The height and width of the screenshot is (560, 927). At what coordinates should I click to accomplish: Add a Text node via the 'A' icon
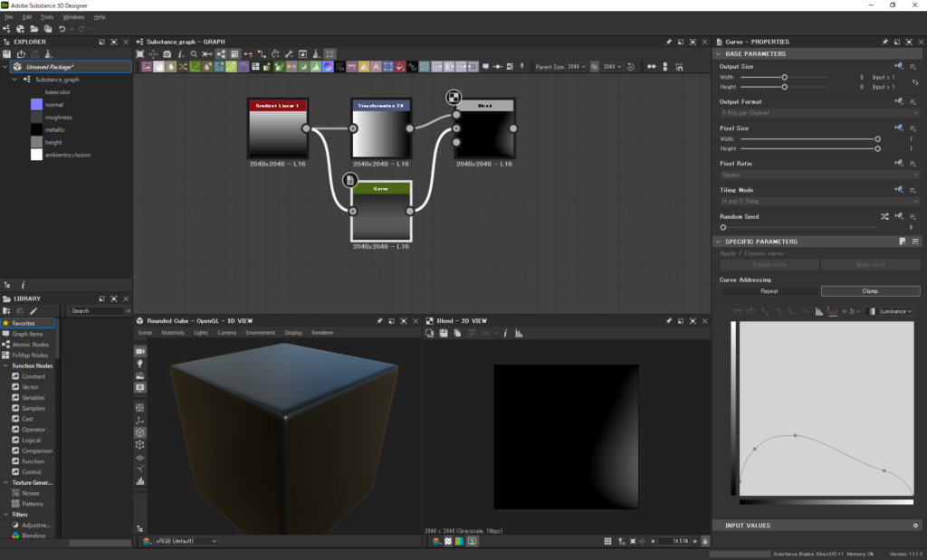pyautogui.click(x=376, y=67)
